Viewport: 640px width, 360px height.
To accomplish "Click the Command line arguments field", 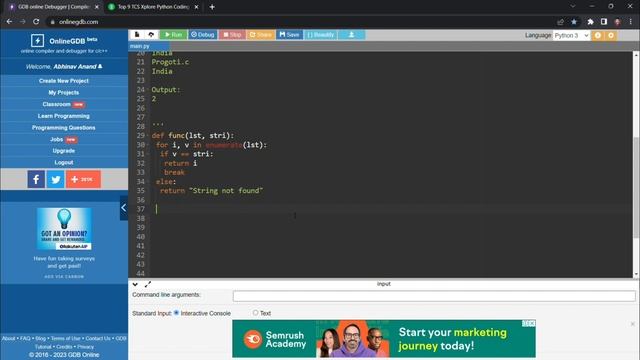I will pyautogui.click(x=434, y=296).
